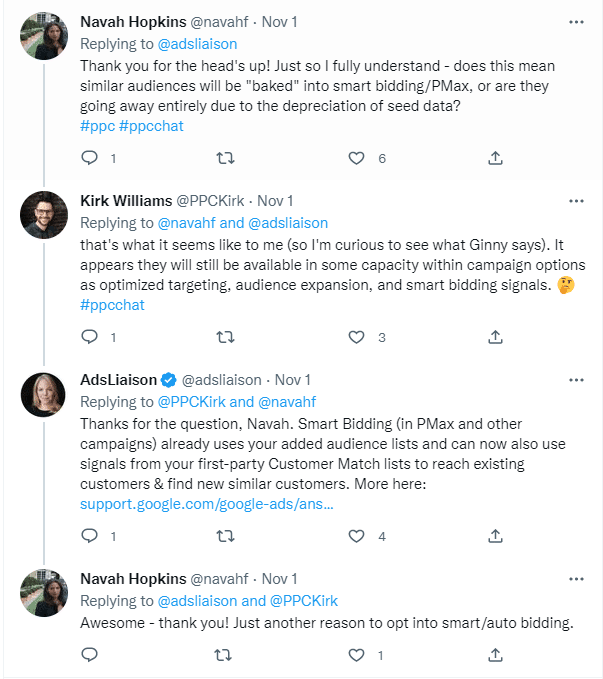Image resolution: width=603 pixels, height=679 pixels.
Task: Retweet Navah Hopkins' similar audiences question
Action: pyautogui.click(x=225, y=158)
